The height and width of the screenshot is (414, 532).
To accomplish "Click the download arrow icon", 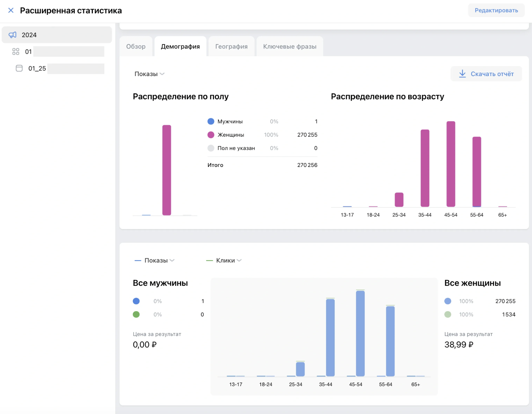I will pos(462,74).
